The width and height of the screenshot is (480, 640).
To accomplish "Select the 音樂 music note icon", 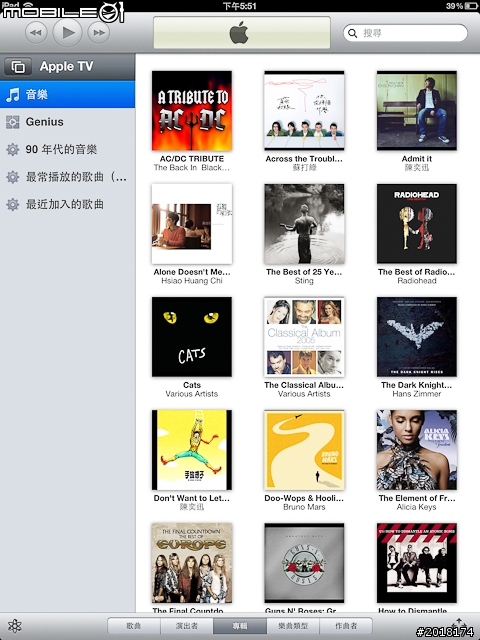I will coord(13,95).
